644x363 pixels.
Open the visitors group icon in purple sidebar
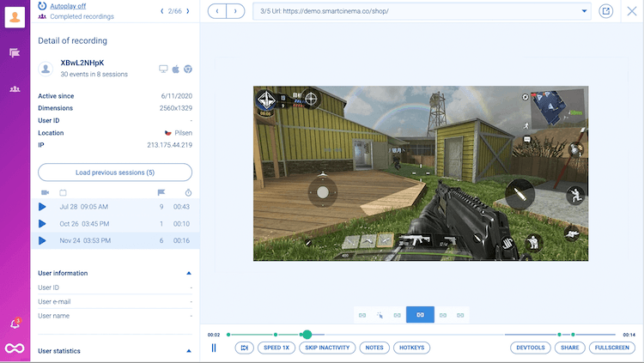(15, 88)
